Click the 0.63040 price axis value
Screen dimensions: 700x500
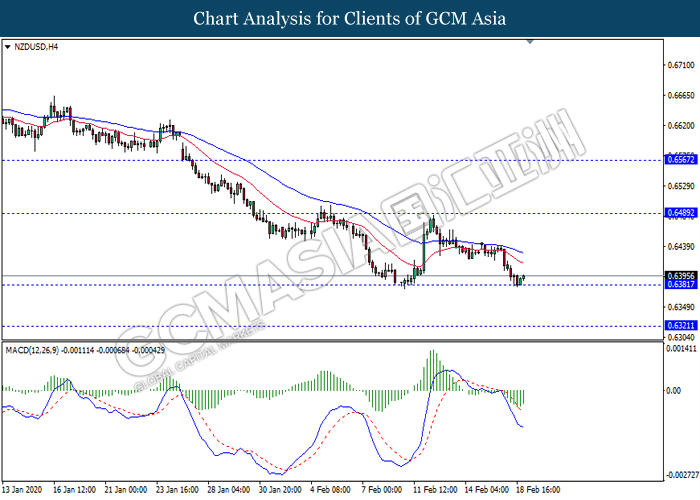coord(681,337)
